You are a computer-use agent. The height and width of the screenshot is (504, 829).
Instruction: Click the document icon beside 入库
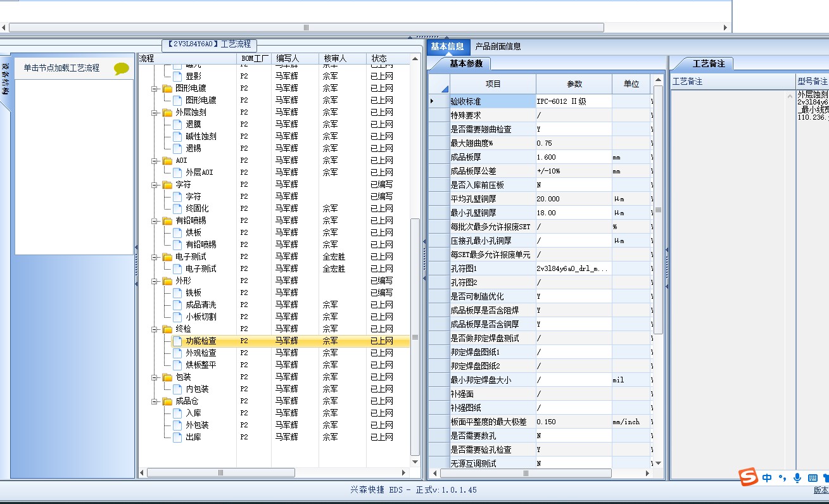[177, 413]
